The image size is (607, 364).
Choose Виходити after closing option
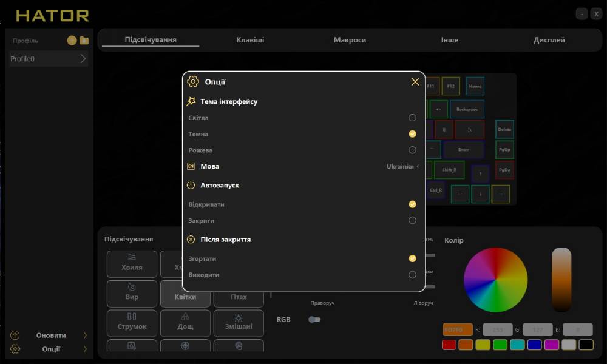(x=412, y=275)
